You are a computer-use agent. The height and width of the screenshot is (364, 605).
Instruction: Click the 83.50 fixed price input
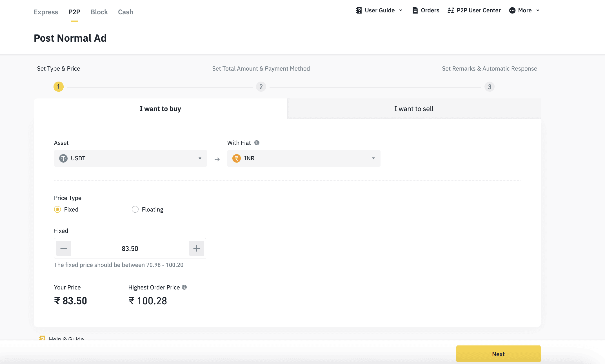130,249
